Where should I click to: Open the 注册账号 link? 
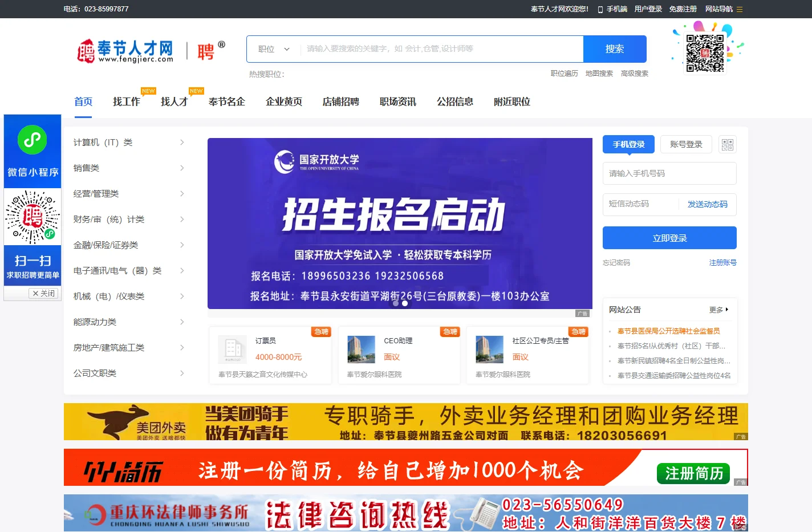(x=723, y=263)
